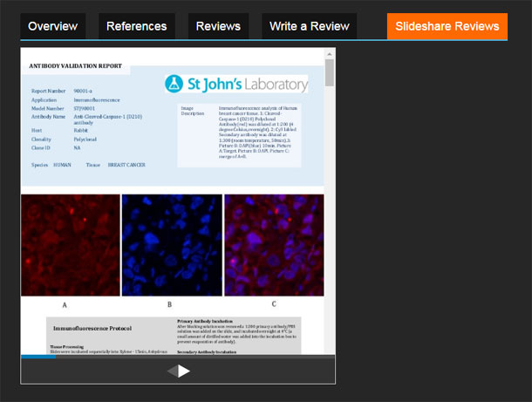Click the 'Antibody Name' label
Viewport: 532px width, 402px height.
(48, 117)
